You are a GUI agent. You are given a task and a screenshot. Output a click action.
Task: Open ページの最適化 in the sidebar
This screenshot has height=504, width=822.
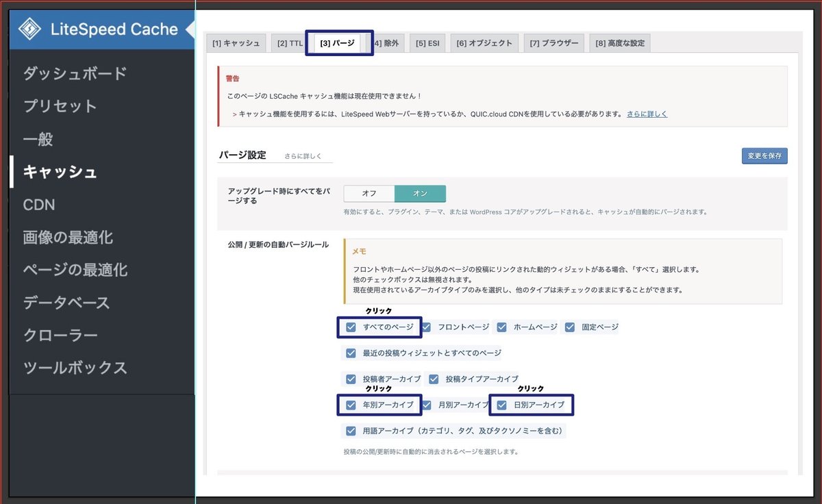75,270
